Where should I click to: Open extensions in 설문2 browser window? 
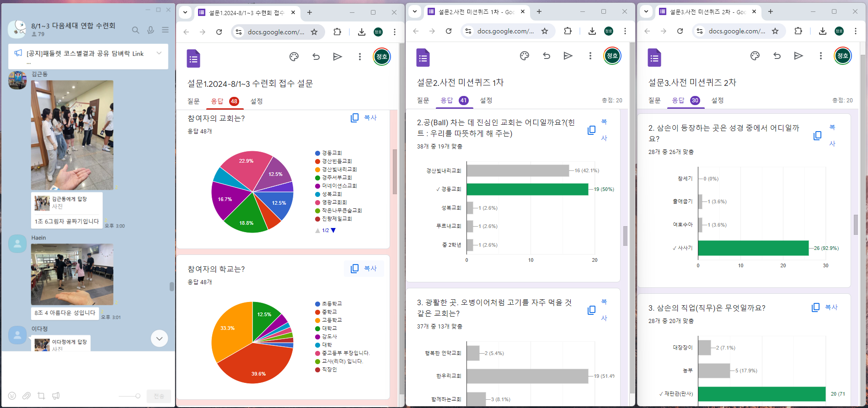[x=568, y=31]
